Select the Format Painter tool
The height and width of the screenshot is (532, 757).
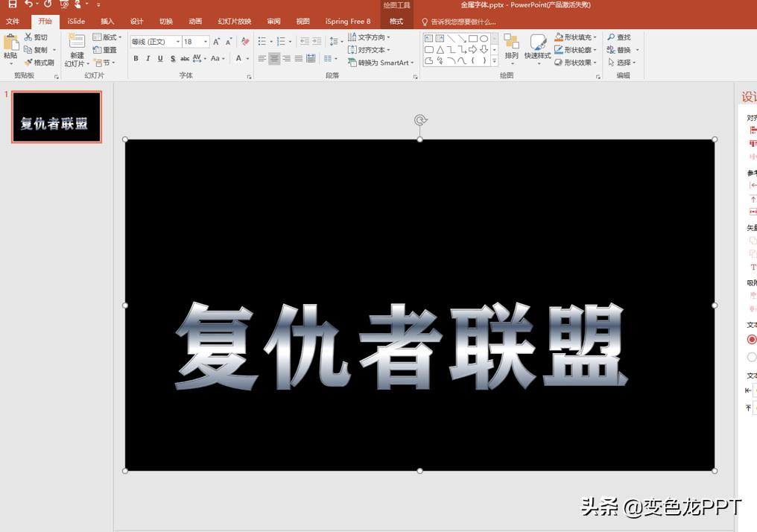[39, 62]
